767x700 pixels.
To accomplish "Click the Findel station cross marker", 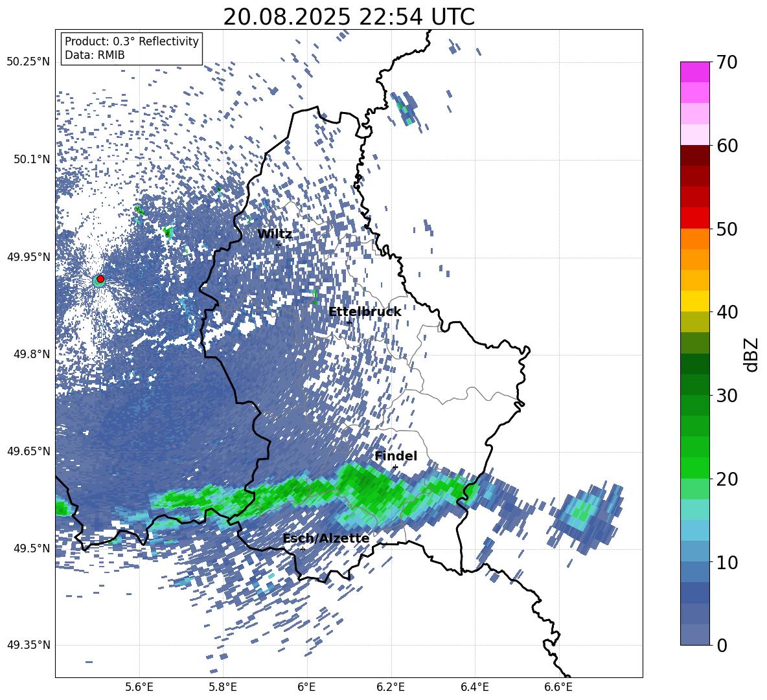I will click(x=395, y=468).
